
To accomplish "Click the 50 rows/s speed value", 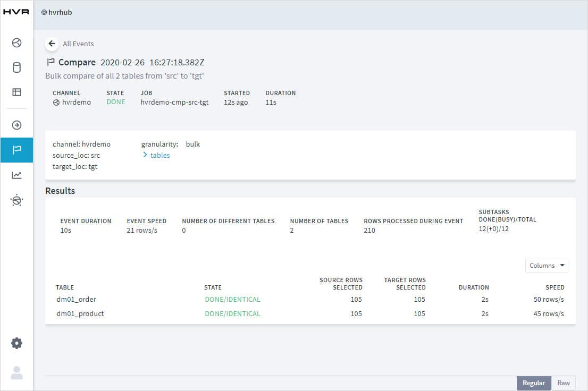I will click(549, 299).
